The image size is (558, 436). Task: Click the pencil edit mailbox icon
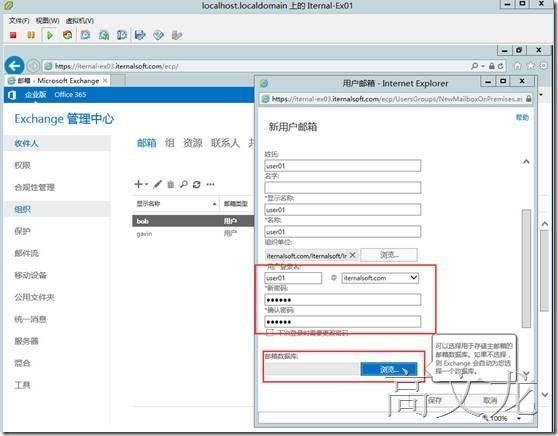(x=158, y=184)
